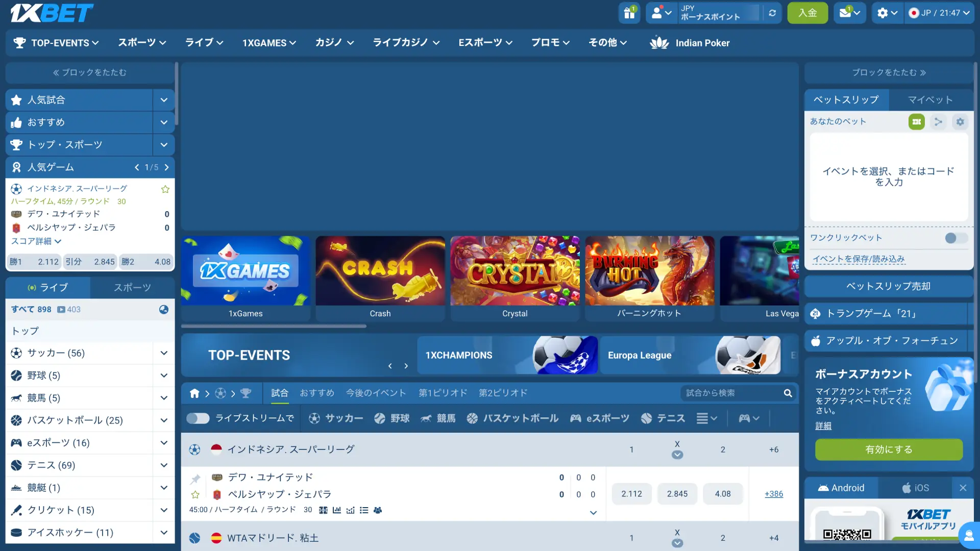Open live chat support bubble

pyautogui.click(x=969, y=536)
